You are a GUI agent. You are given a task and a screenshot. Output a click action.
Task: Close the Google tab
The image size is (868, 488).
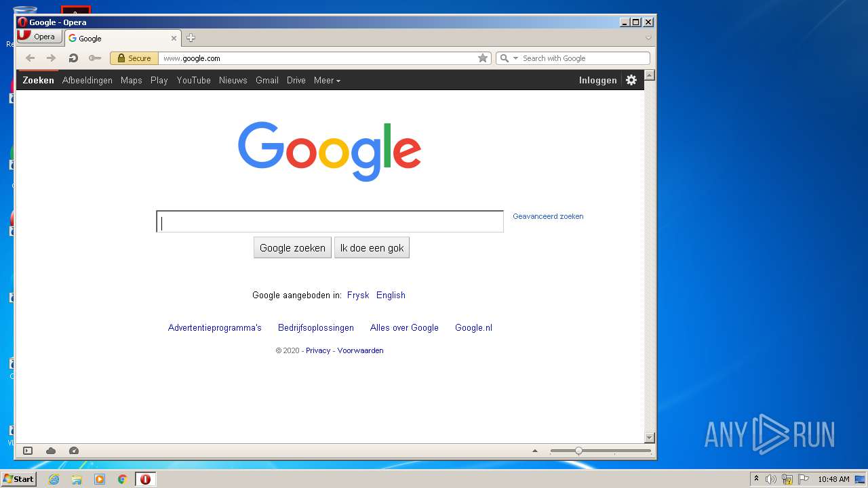click(x=174, y=39)
